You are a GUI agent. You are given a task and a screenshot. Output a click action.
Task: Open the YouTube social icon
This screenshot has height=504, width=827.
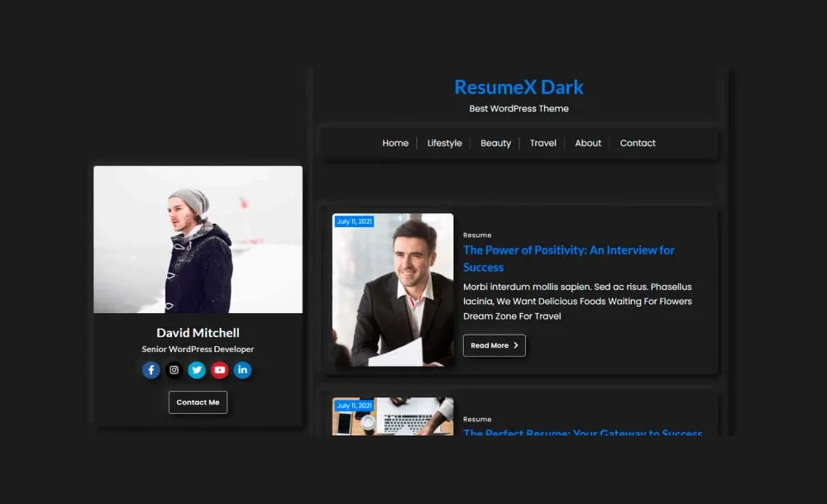pyautogui.click(x=219, y=370)
